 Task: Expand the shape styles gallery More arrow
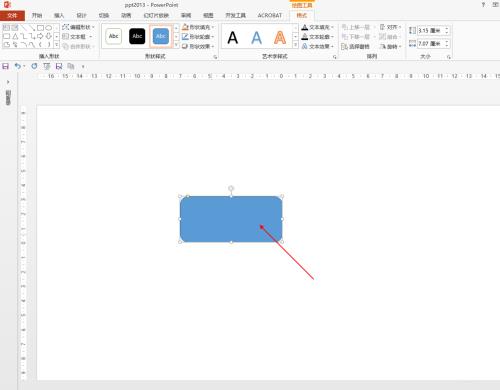click(176, 45)
